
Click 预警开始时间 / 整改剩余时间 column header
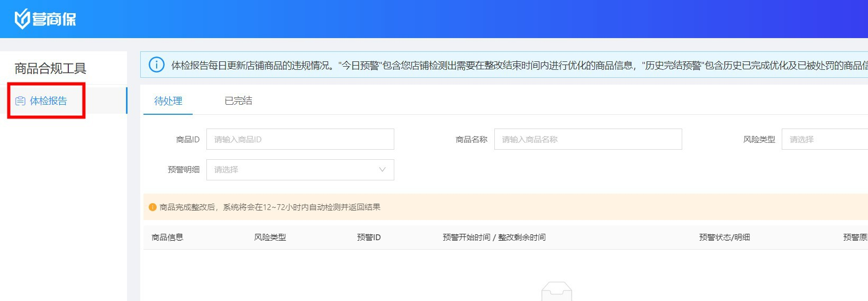point(494,238)
